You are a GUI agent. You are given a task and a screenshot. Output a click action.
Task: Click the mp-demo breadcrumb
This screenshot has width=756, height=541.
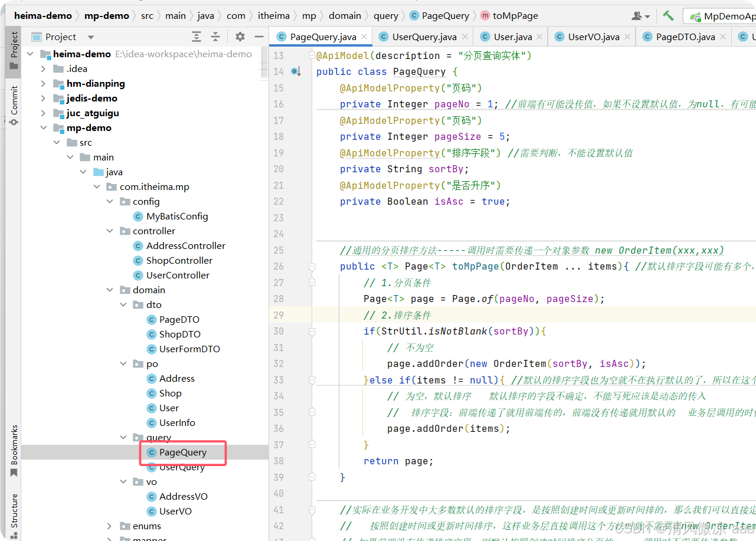pyautogui.click(x=106, y=16)
